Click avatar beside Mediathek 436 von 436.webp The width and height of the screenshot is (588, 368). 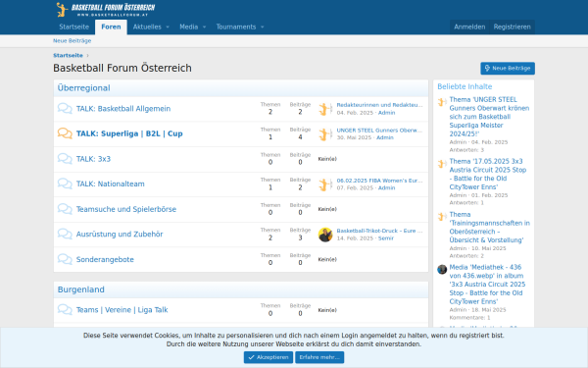coord(442,269)
